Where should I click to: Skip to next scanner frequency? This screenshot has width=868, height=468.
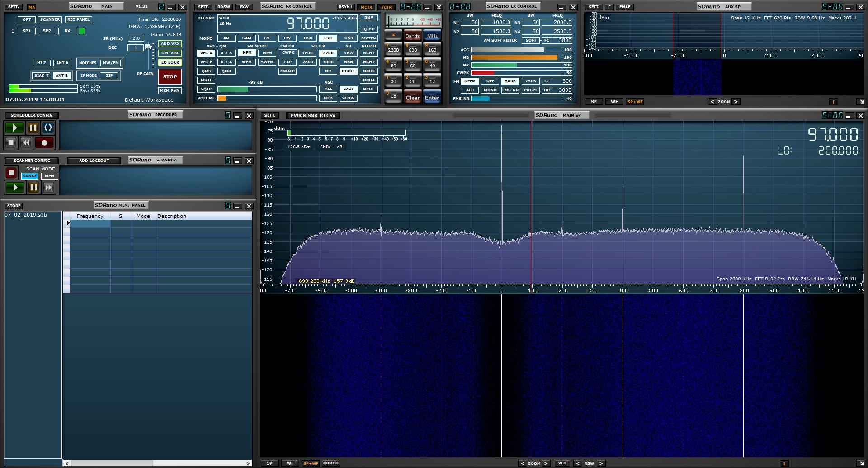click(x=49, y=187)
